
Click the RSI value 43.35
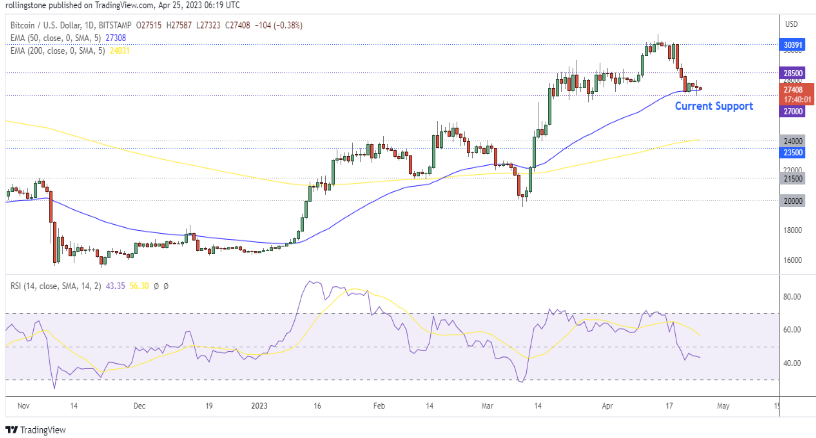pos(115,286)
